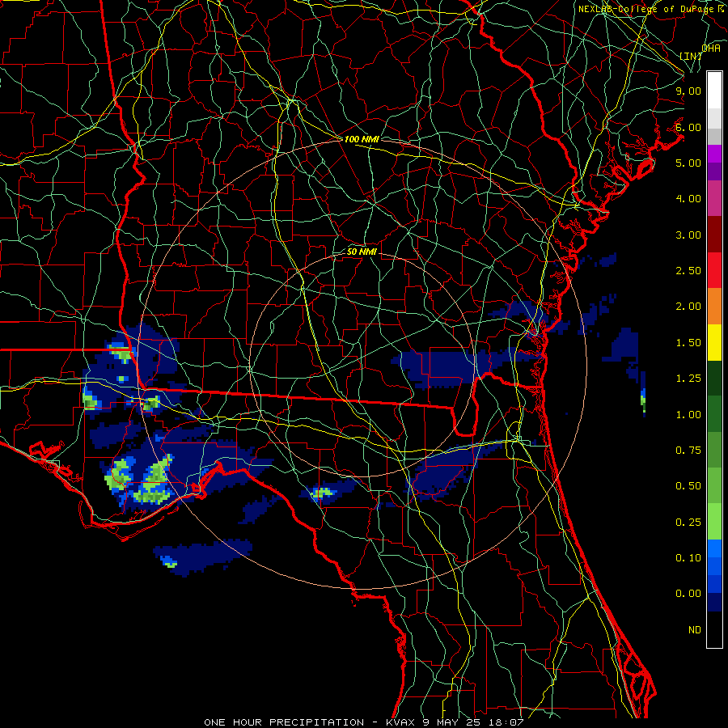
Task: Click the bright red legend swatch near 2.50
Action: tap(714, 270)
